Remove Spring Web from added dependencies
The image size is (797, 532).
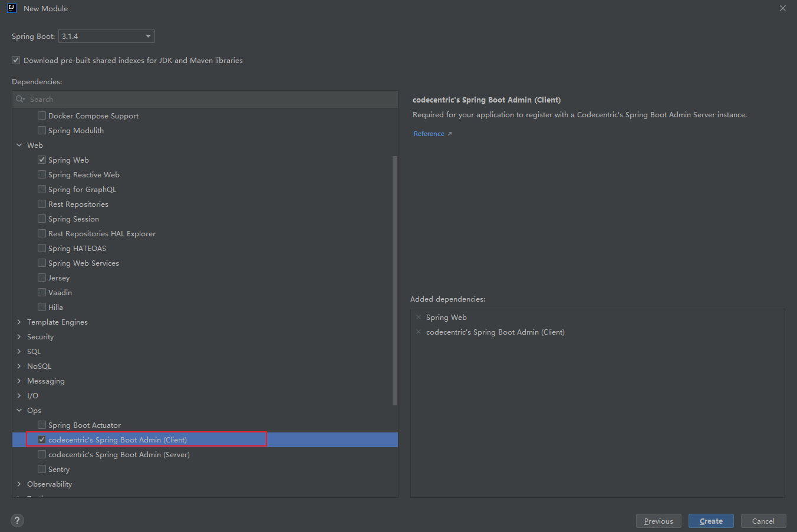[x=419, y=318]
